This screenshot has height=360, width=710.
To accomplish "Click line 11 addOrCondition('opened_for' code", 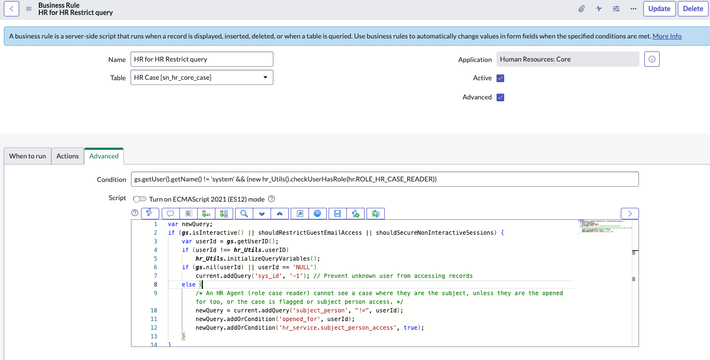I will coord(275,319).
